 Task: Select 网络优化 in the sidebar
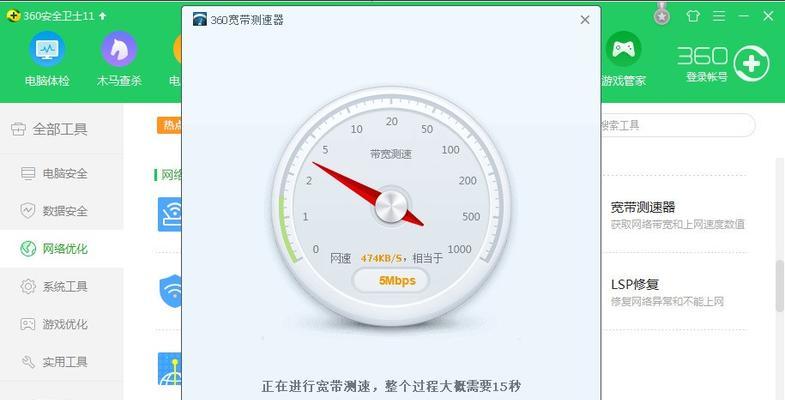coord(61,248)
